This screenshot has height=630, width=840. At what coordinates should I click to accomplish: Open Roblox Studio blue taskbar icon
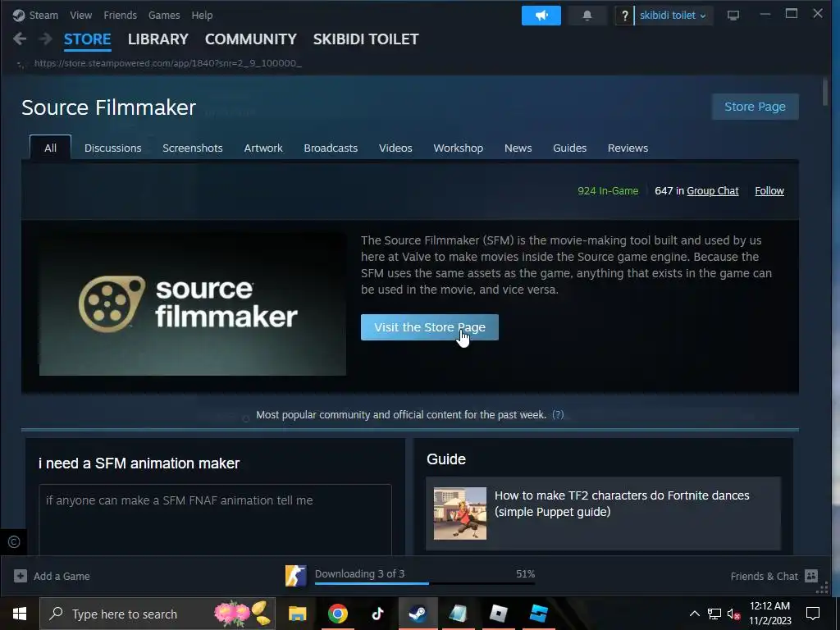click(x=538, y=614)
